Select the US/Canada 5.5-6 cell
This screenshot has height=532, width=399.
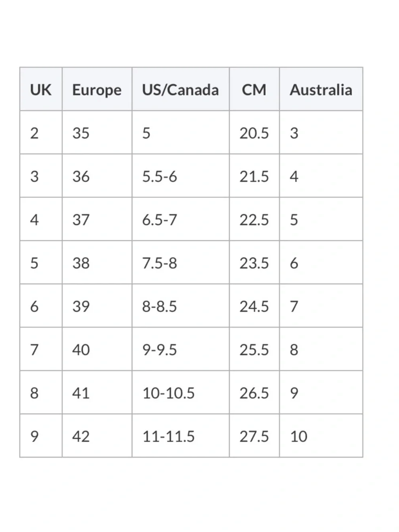181,176
